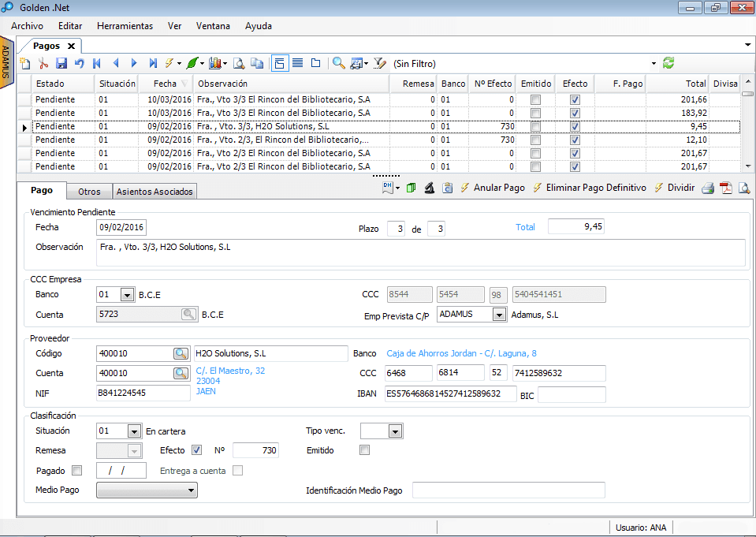Open the Emp Prevista C/P dropdown

(498, 315)
